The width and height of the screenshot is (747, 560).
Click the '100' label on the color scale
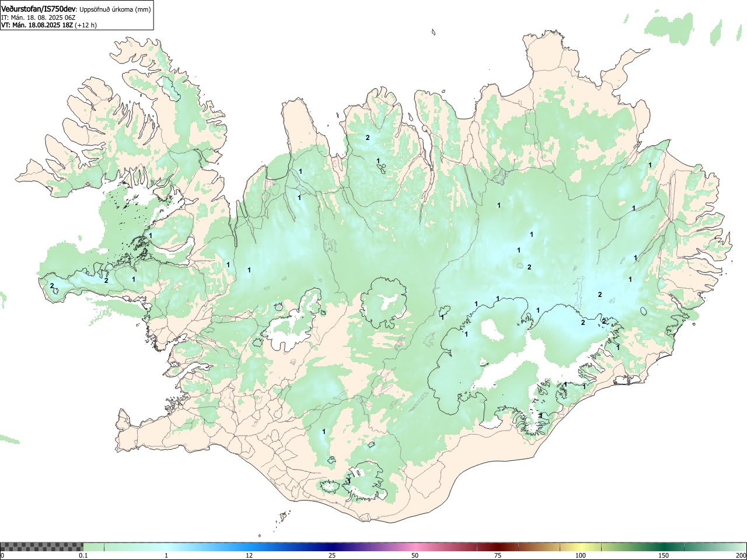(x=581, y=555)
